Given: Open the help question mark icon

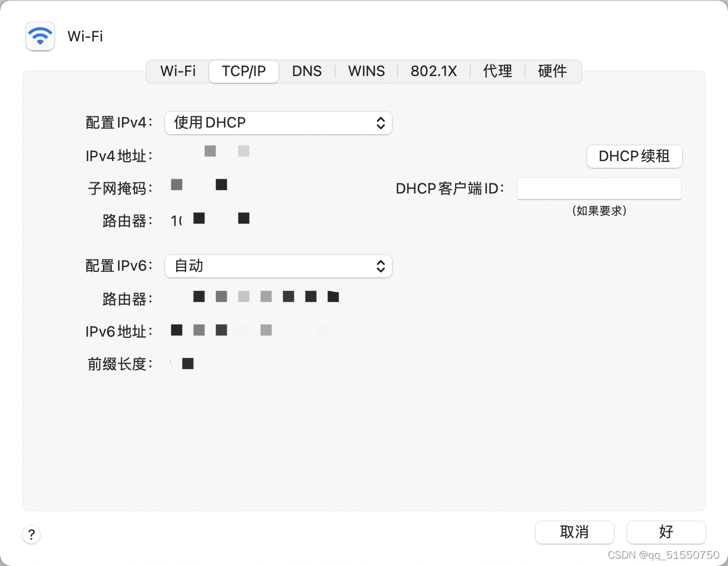Looking at the screenshot, I should click(31, 535).
